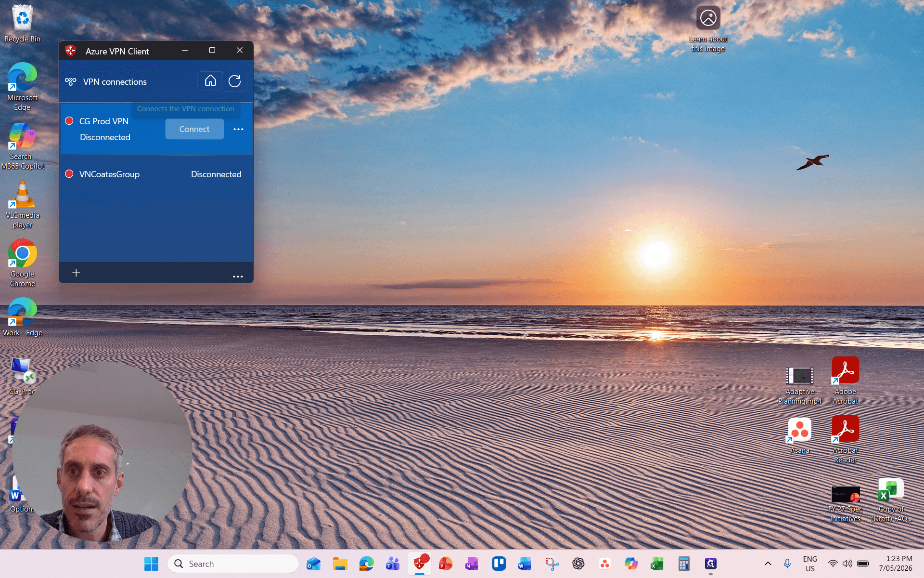Open Snipping Tool from the taskbar
Image resolution: width=924 pixels, height=578 pixels.
[x=552, y=564]
